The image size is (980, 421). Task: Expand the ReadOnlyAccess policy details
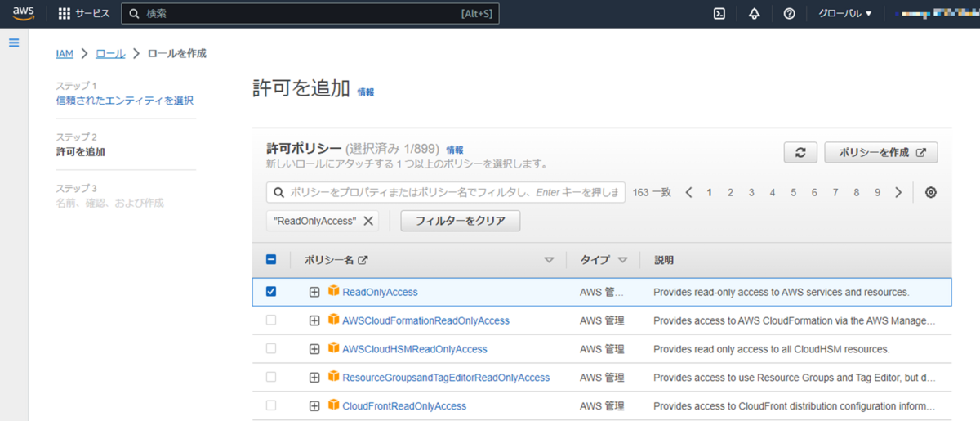click(x=314, y=292)
